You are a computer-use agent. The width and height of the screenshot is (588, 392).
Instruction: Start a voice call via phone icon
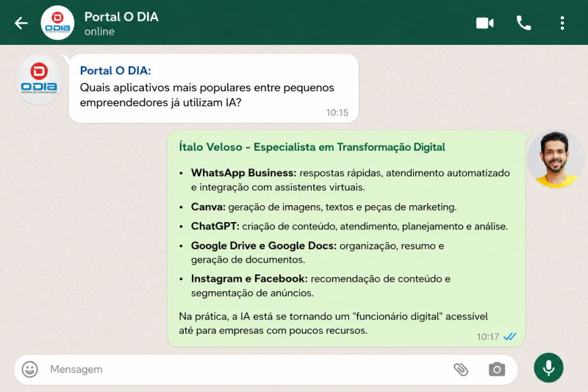click(523, 23)
